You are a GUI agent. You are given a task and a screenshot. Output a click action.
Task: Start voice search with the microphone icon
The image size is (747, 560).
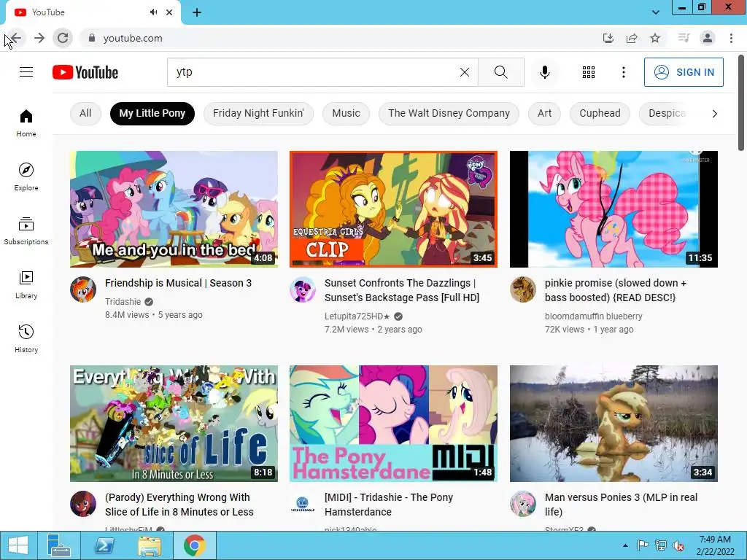point(544,72)
